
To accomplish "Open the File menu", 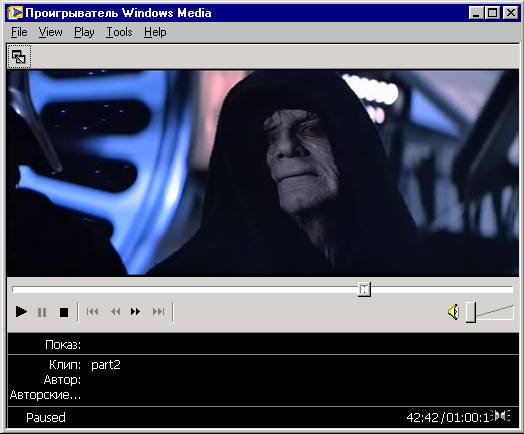I will tap(19, 32).
